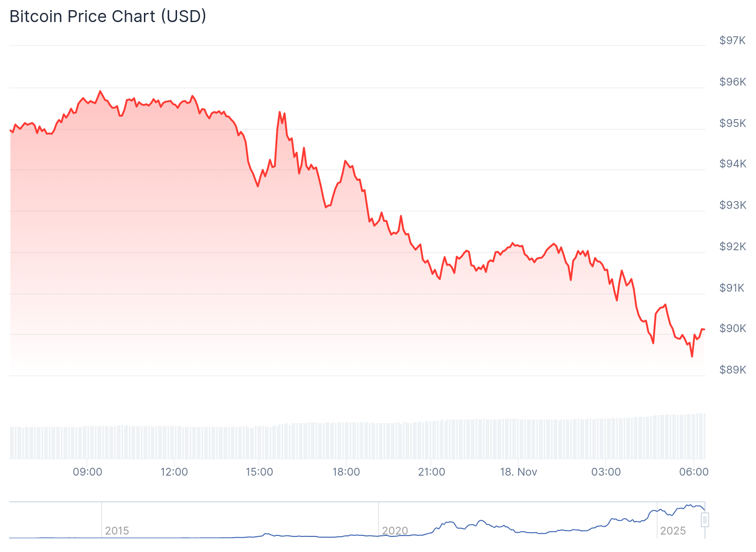The image size is (756, 552).
Task: Click the 2020 marker in navigator
Action: tap(395, 531)
